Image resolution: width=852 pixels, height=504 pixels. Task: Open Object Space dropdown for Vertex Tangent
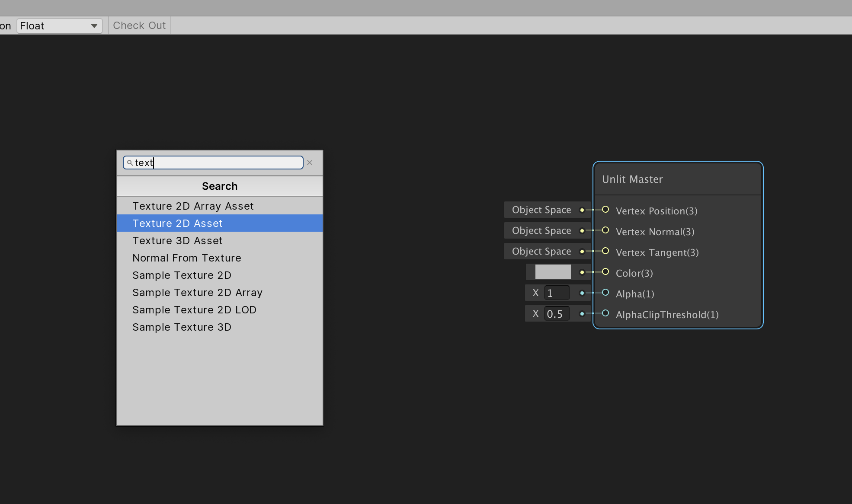pyautogui.click(x=541, y=252)
